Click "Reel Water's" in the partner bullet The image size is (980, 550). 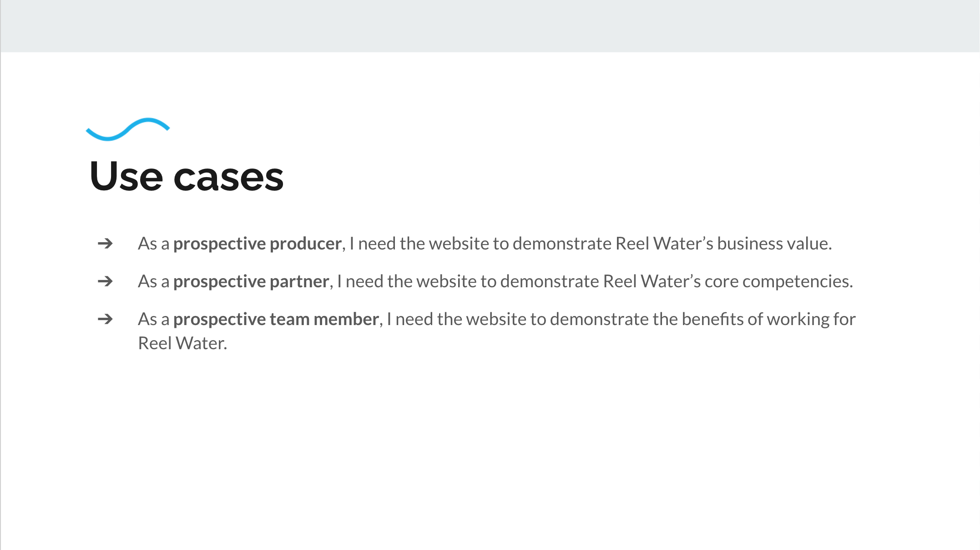coord(652,281)
